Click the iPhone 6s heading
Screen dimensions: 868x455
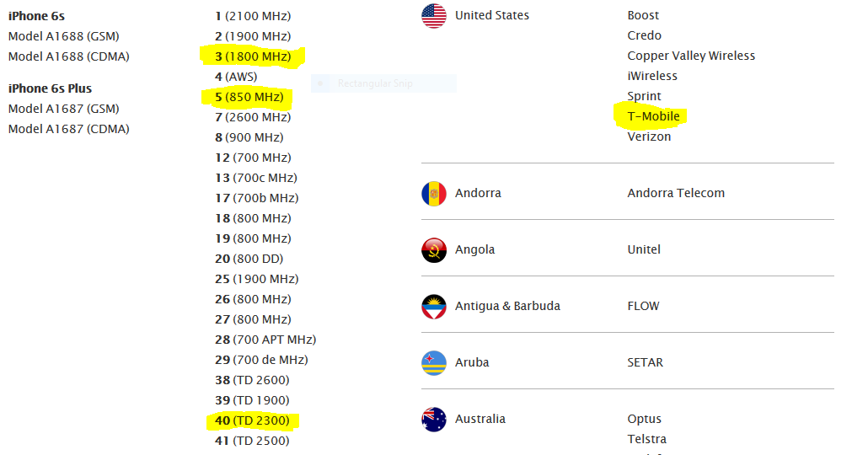click(x=36, y=16)
